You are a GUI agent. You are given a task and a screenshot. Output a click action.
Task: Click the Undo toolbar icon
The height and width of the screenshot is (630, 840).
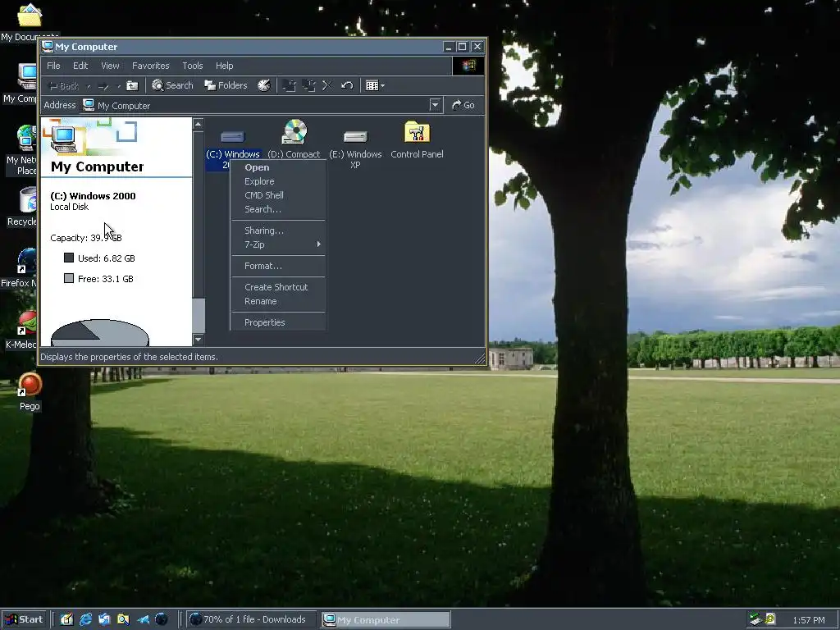pos(347,85)
